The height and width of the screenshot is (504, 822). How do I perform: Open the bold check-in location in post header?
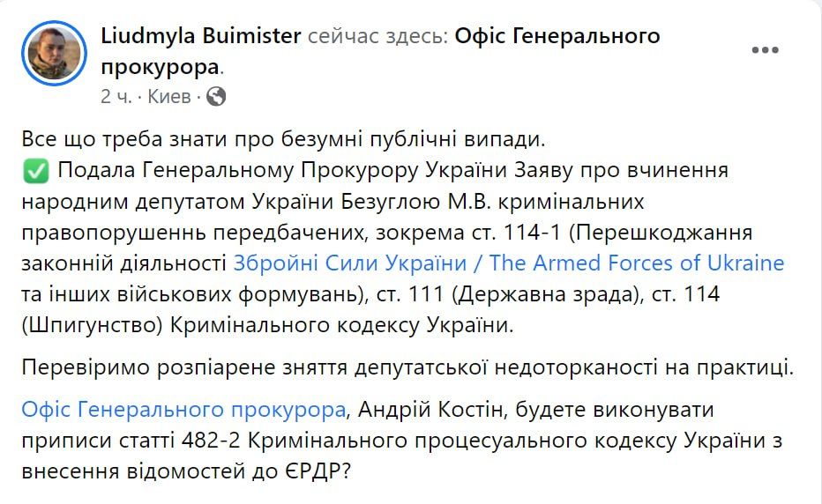coord(556,36)
